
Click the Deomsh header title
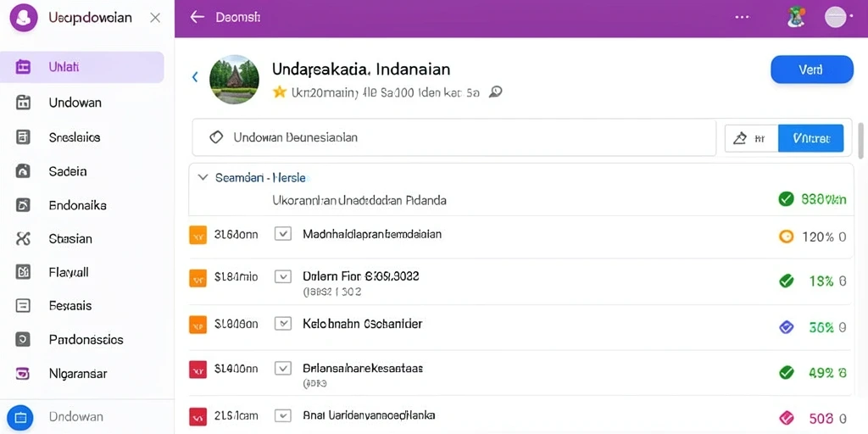coord(238,18)
